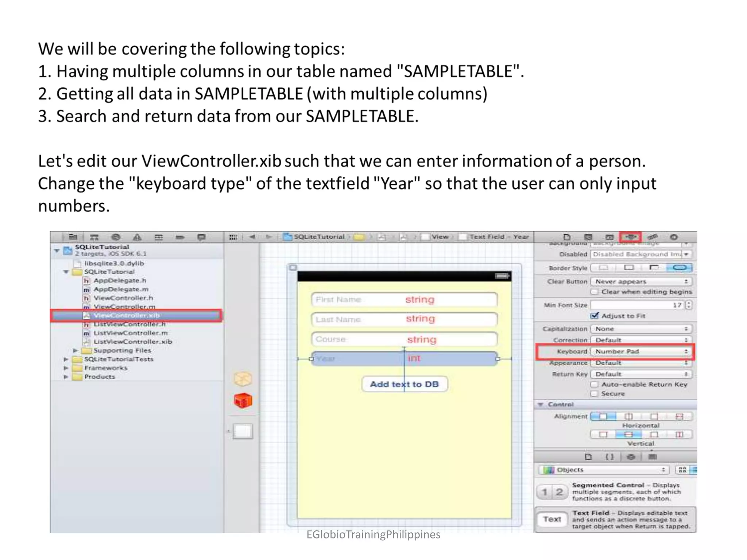Open the Connections inspector icon

tap(674, 237)
